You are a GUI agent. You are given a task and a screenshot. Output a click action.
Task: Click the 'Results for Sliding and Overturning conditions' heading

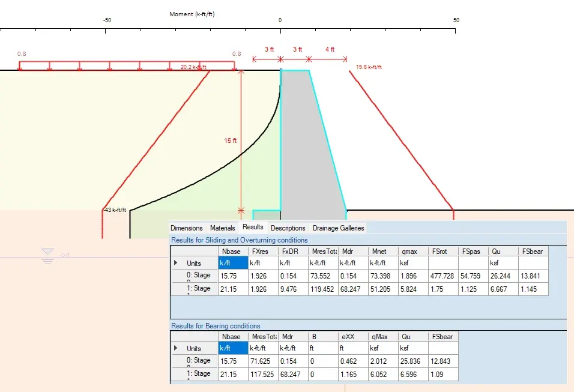pyautogui.click(x=240, y=240)
